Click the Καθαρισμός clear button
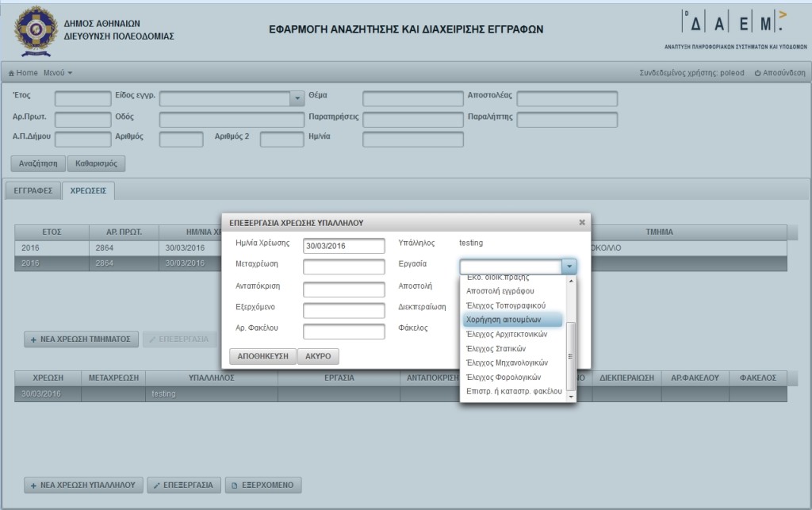The width and height of the screenshot is (812, 510). pos(96,164)
